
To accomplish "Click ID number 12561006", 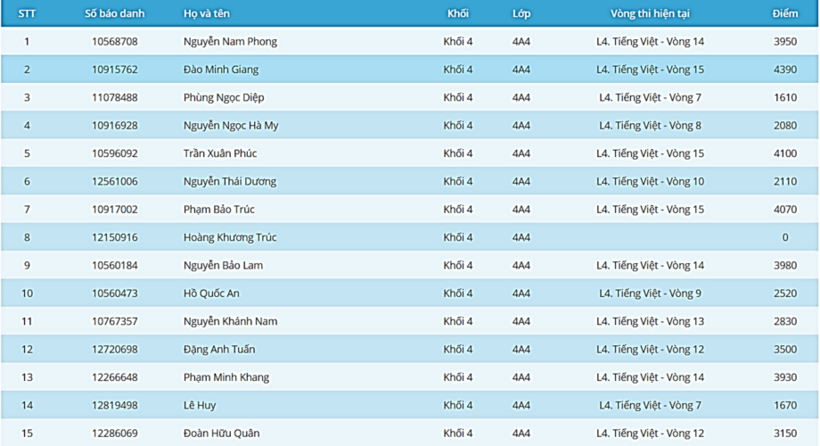I will (x=115, y=182).
